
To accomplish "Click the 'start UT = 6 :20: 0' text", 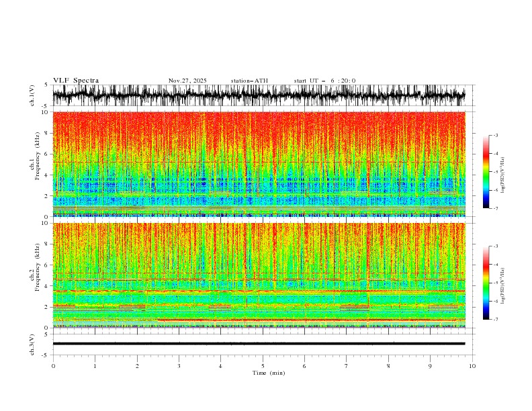I will point(324,81).
